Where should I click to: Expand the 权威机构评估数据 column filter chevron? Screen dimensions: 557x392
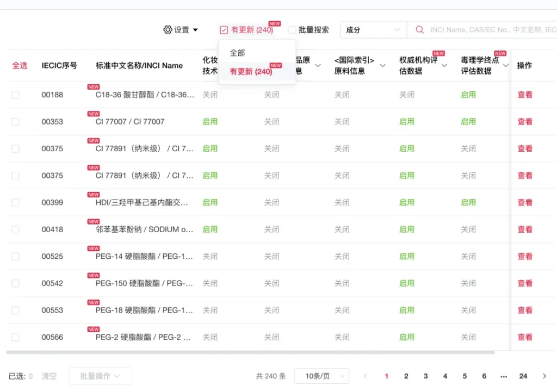click(444, 66)
